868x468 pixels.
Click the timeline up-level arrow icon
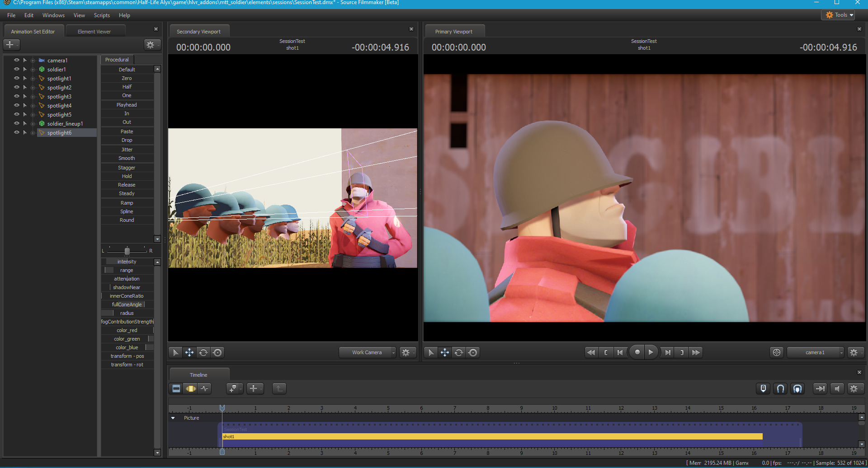coord(279,388)
